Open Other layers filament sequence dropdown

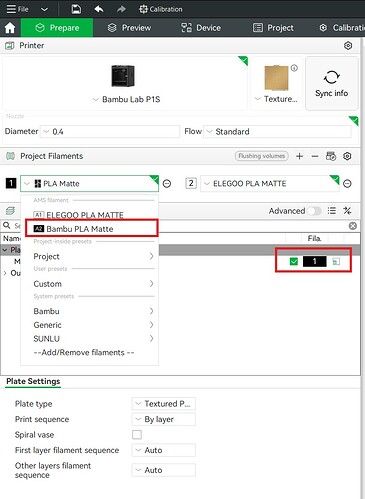(164, 470)
